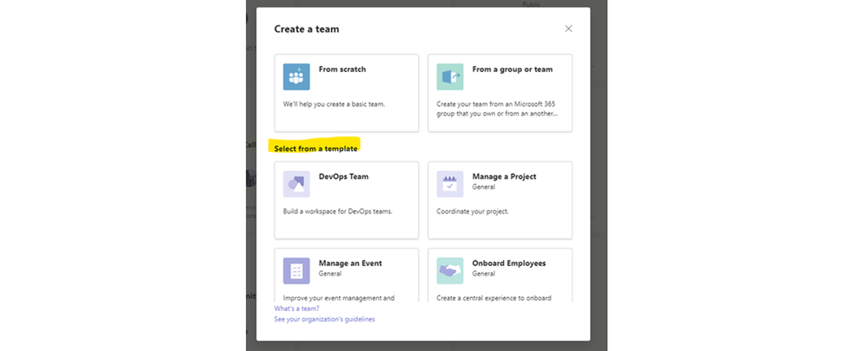This screenshot has height=351, width=868.
Task: Choose the From scratch card
Action: click(x=347, y=93)
